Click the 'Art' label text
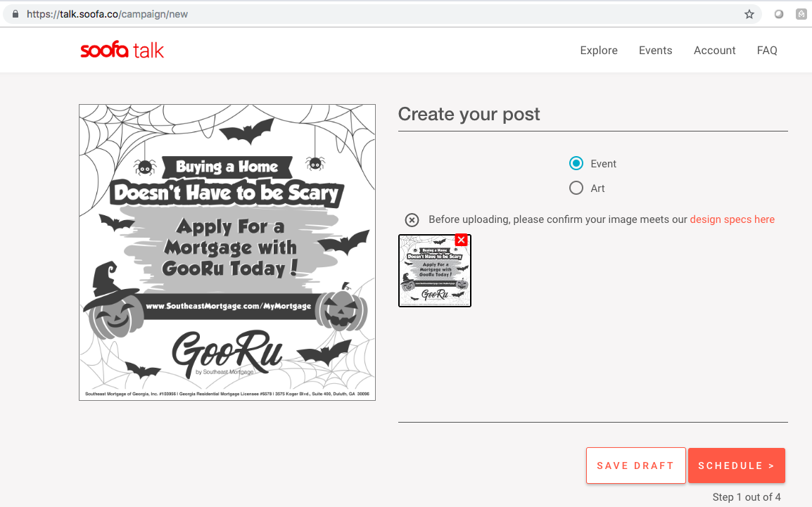This screenshot has width=812, height=507. coord(597,188)
